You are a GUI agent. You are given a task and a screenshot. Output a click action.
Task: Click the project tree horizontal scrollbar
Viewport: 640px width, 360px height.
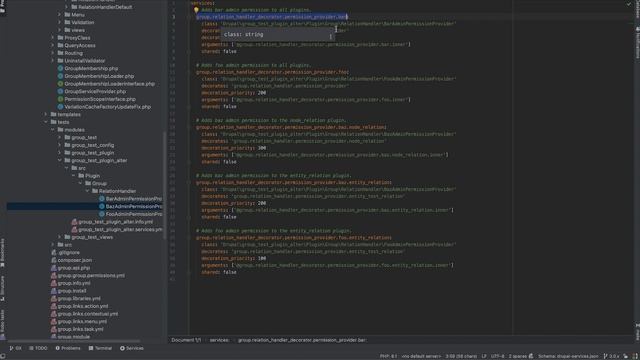click(x=73, y=340)
